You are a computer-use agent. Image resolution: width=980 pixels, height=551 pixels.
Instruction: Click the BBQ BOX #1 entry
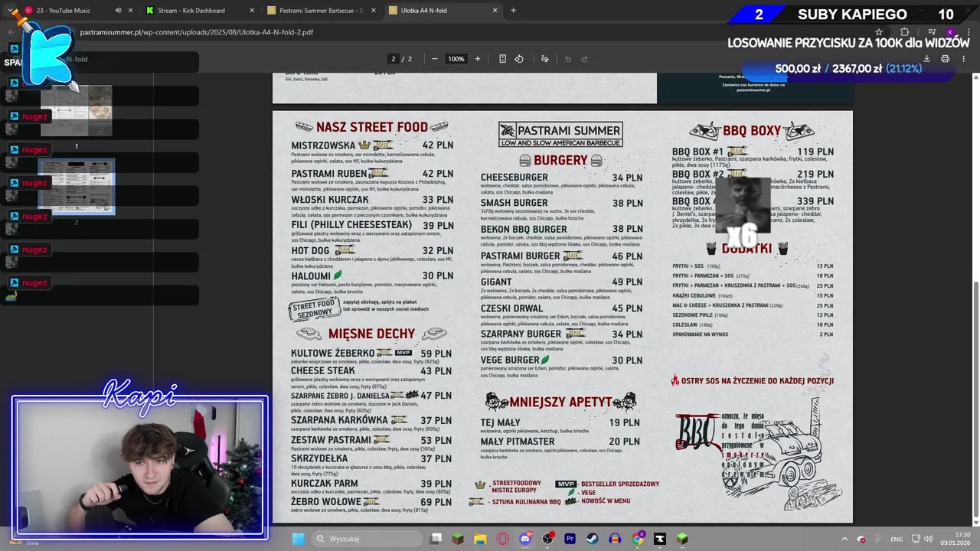click(x=753, y=152)
